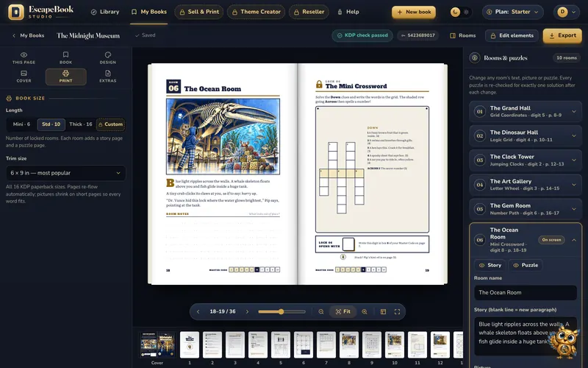The height and width of the screenshot is (368, 588).
Task: Click the Rooms & puzzles panel icon
Action: tap(475, 58)
